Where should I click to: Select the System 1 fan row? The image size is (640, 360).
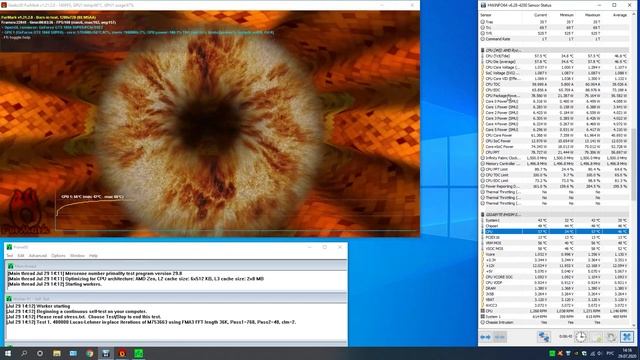[x=555, y=316]
